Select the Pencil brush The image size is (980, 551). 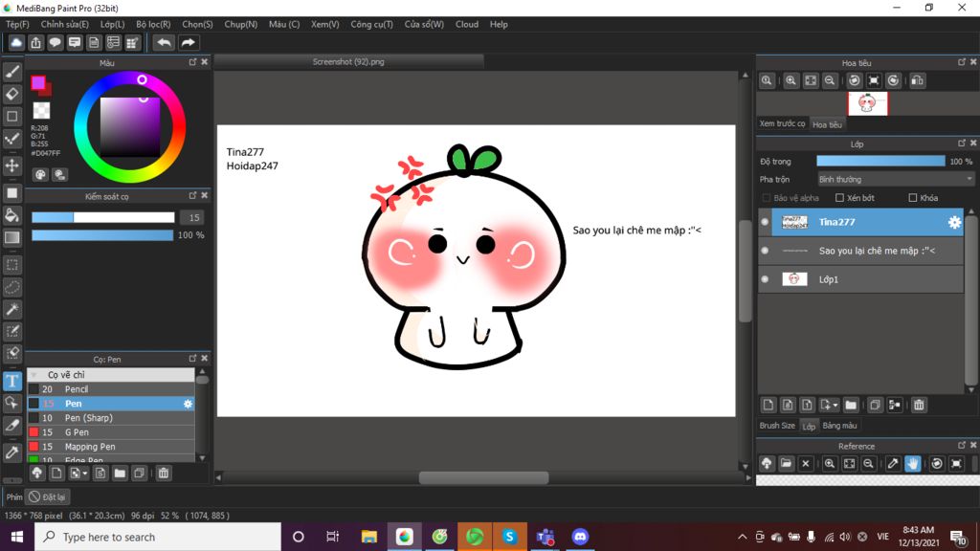(x=111, y=389)
